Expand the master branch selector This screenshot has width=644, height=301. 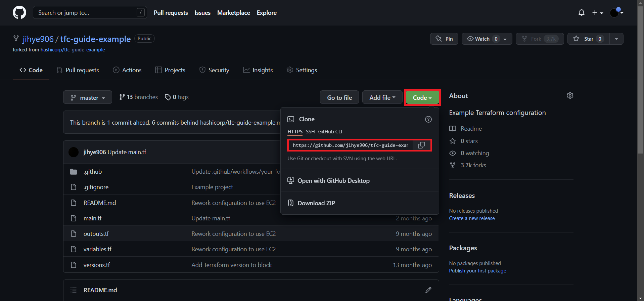click(88, 97)
